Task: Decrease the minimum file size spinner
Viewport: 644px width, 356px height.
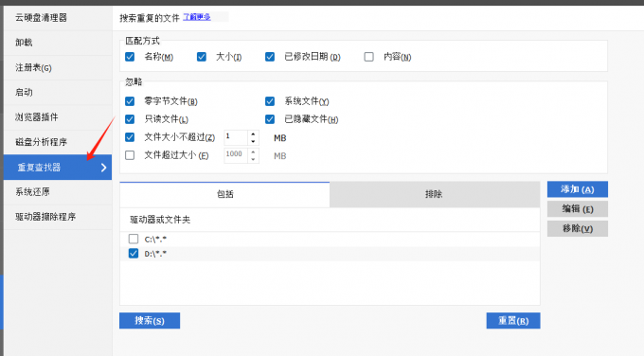Action: 253,141
